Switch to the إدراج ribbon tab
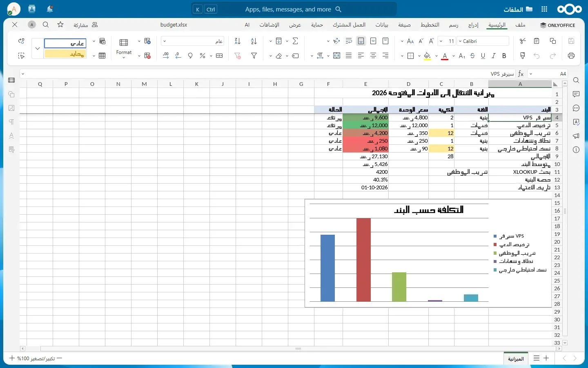The image size is (588, 368). tap(473, 25)
